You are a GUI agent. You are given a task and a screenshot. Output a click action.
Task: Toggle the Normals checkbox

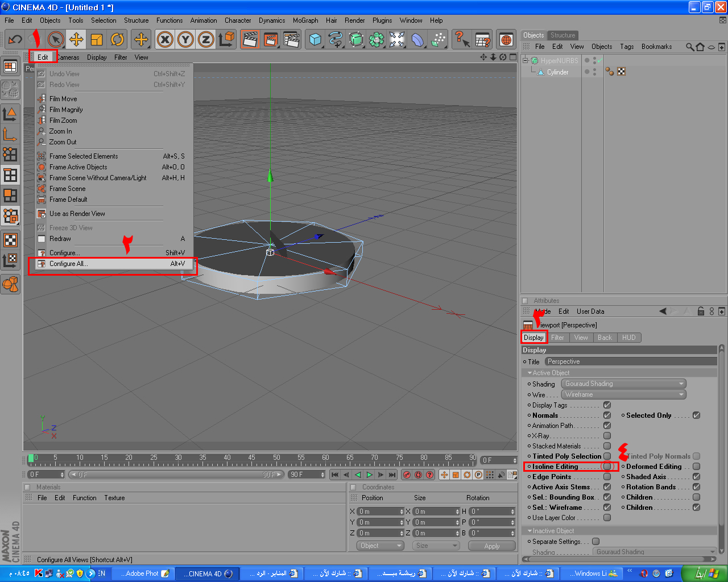point(607,415)
